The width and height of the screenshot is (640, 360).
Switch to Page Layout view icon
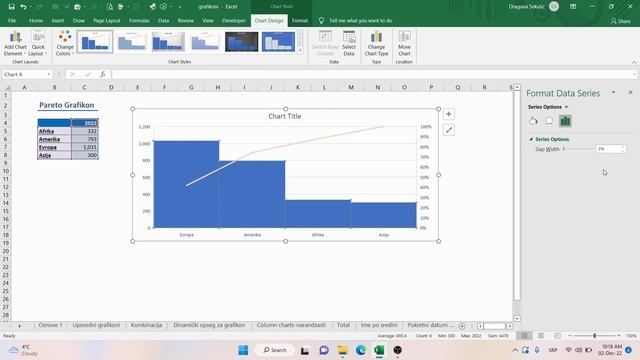tap(541, 336)
